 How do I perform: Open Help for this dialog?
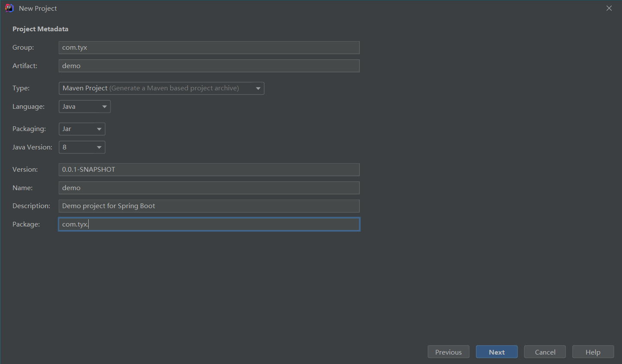pyautogui.click(x=593, y=352)
